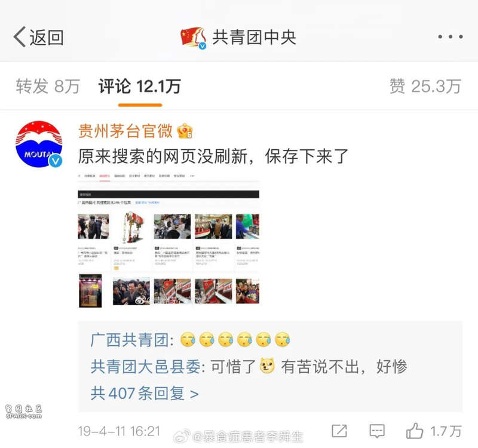This screenshot has width=478, height=448.
Task: Open the 贵州茅台官微 Moutai profile avatar
Action: click(39, 144)
